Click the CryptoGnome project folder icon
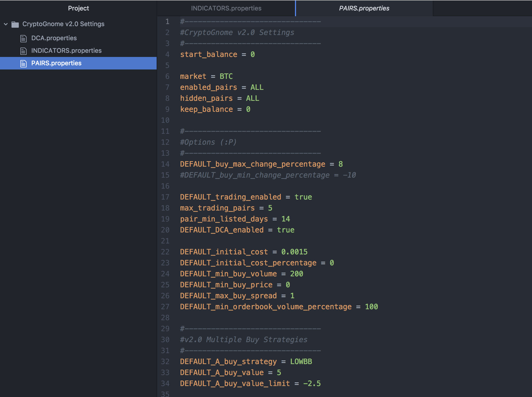Image resolution: width=532 pixels, height=397 pixels. [15, 24]
